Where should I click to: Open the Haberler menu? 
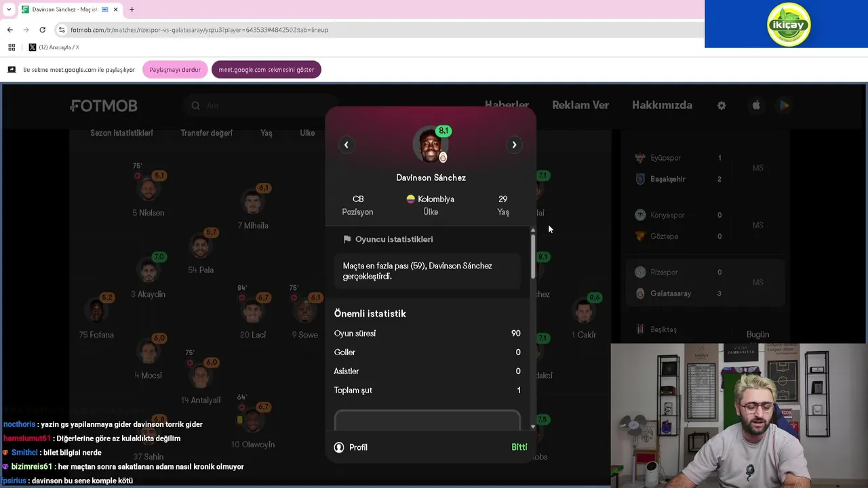pos(507,105)
